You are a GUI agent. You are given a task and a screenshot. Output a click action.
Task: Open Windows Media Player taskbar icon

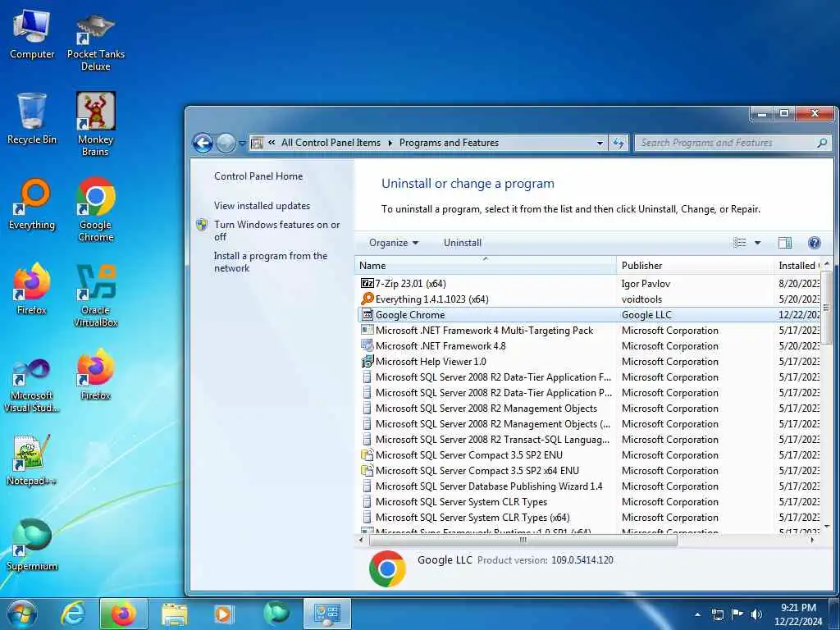pos(223,614)
